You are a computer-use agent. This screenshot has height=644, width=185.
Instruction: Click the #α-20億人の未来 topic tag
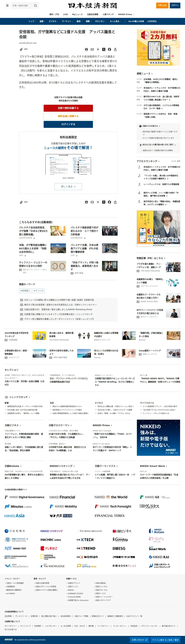136,21
